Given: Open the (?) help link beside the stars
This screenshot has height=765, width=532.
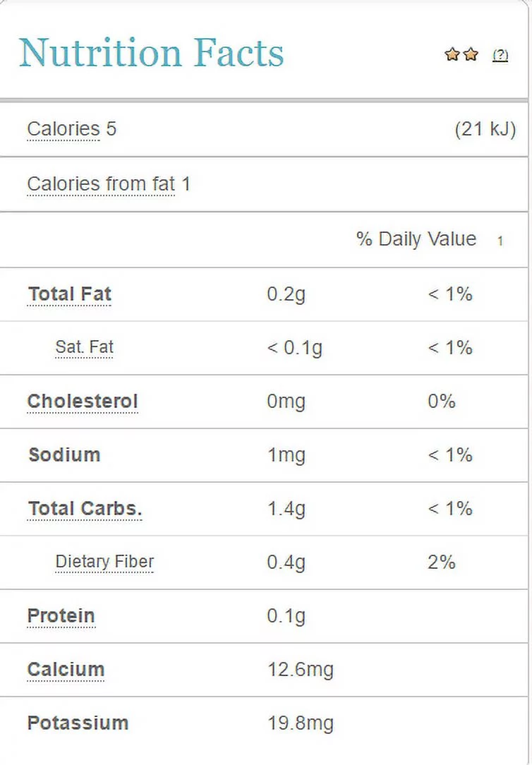Looking at the screenshot, I should (500, 55).
